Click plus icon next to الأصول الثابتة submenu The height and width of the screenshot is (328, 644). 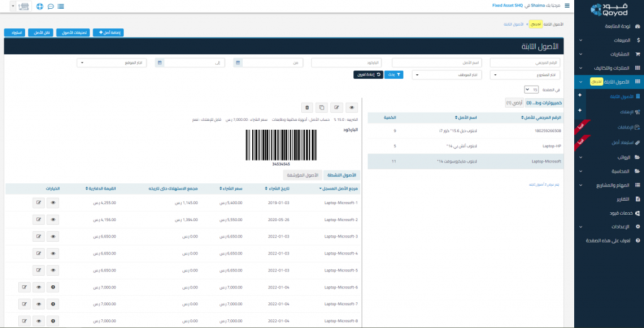[x=580, y=96]
